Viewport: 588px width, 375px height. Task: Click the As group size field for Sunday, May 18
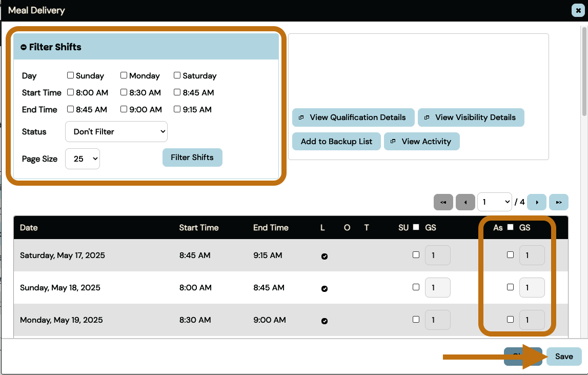pyautogui.click(x=532, y=287)
